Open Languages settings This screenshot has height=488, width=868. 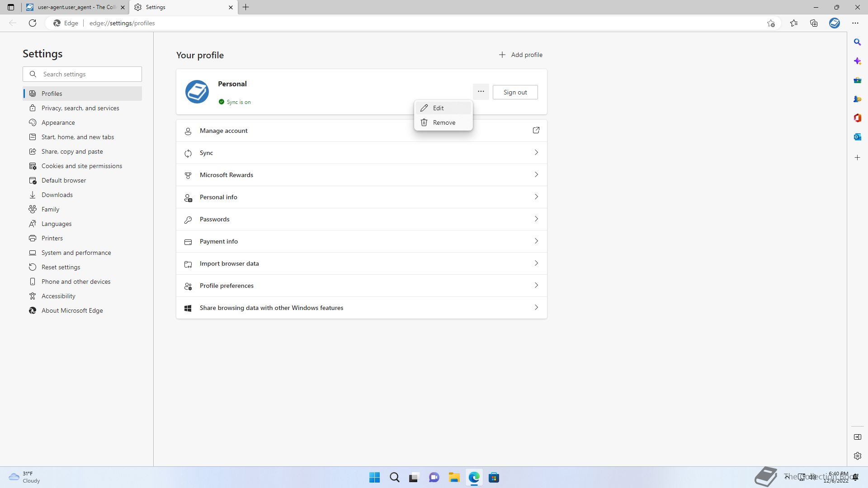pyautogui.click(x=82, y=224)
